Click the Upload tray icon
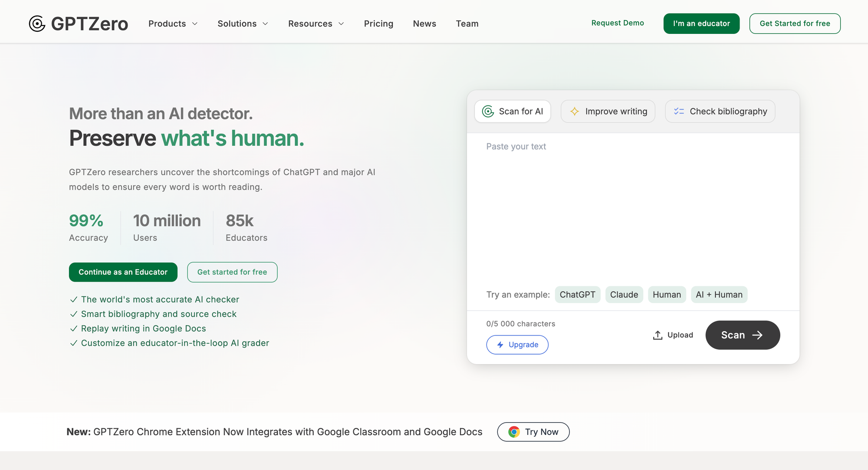This screenshot has width=868, height=470. coord(658,335)
